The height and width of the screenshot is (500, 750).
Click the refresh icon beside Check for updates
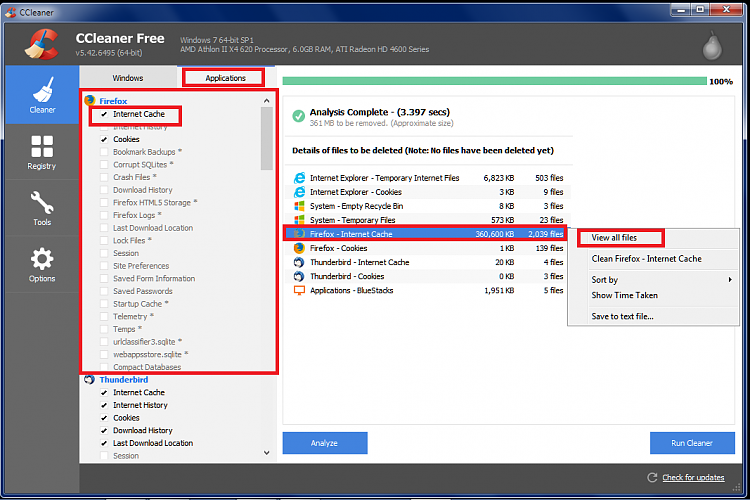pos(652,478)
